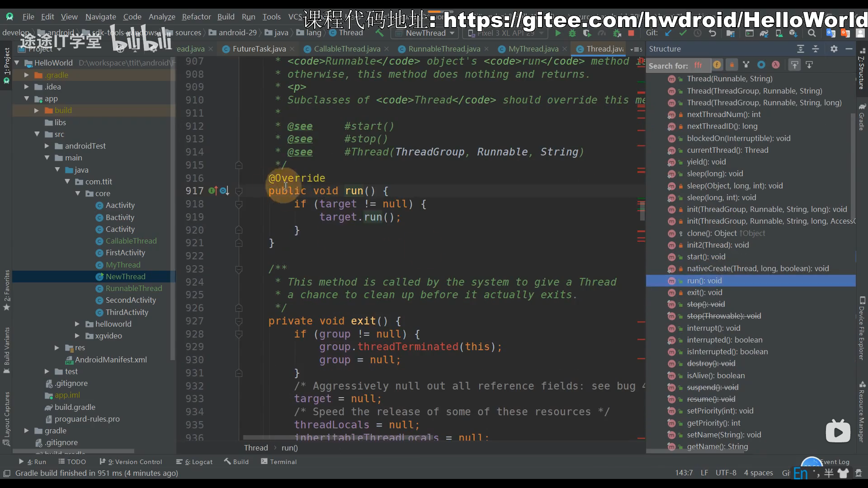
Task: Update project via the Git blue arrow
Action: (x=668, y=33)
